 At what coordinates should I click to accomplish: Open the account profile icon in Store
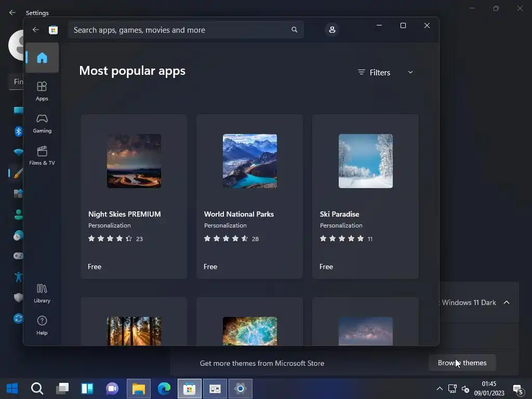click(332, 30)
